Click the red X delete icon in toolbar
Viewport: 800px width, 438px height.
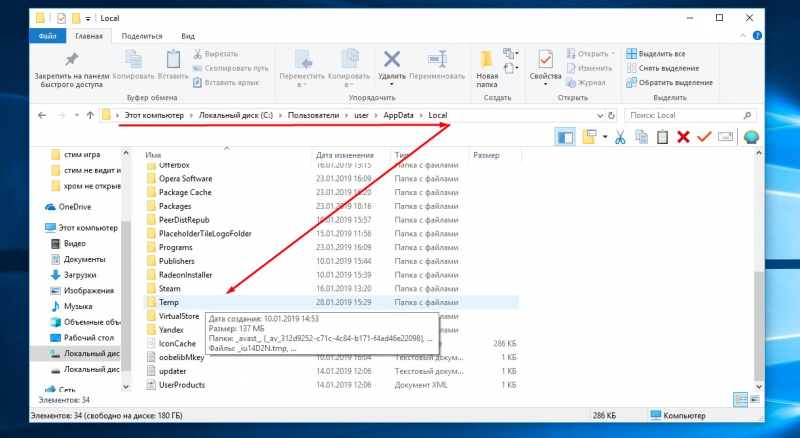[x=683, y=137]
